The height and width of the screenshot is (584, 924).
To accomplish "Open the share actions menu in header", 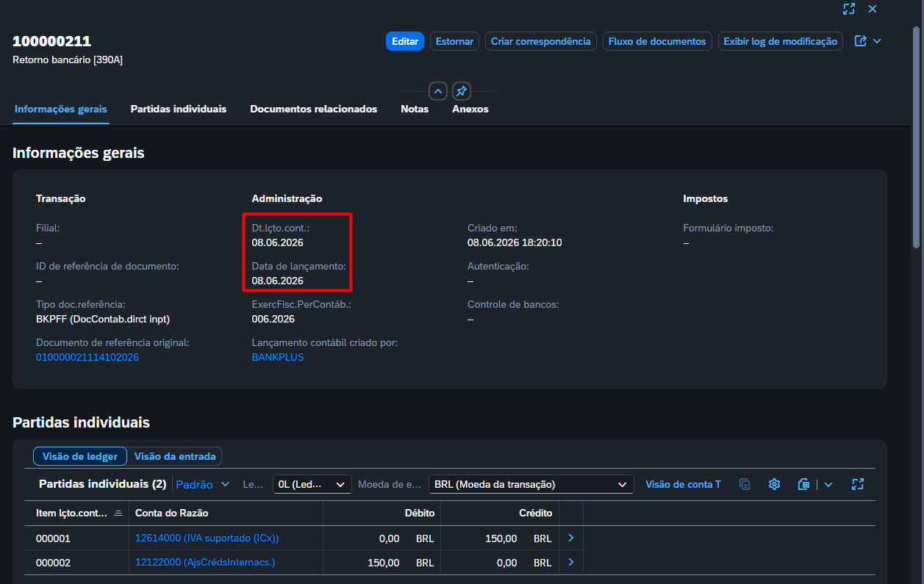I will point(867,41).
